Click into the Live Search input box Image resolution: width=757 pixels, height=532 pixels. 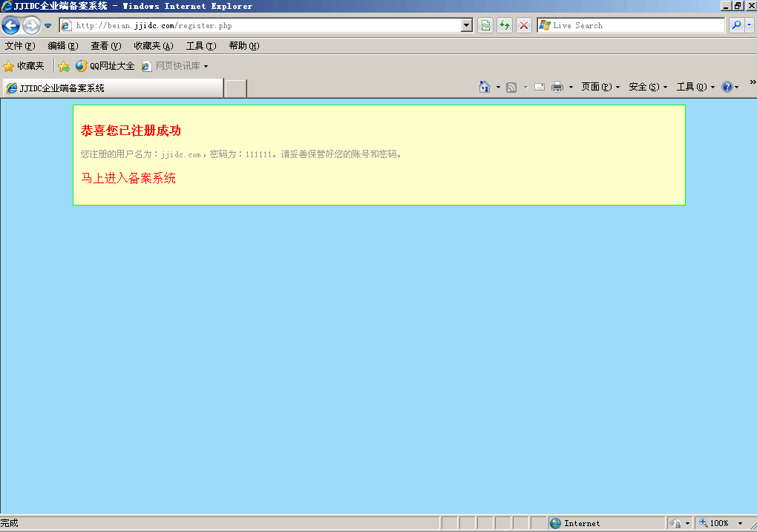coord(635,25)
